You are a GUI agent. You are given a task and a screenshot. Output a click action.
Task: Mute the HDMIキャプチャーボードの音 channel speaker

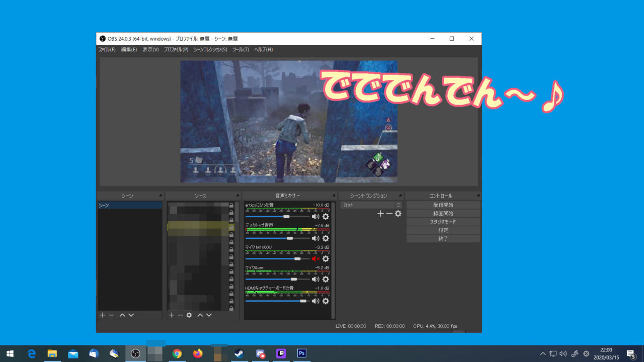(x=315, y=301)
